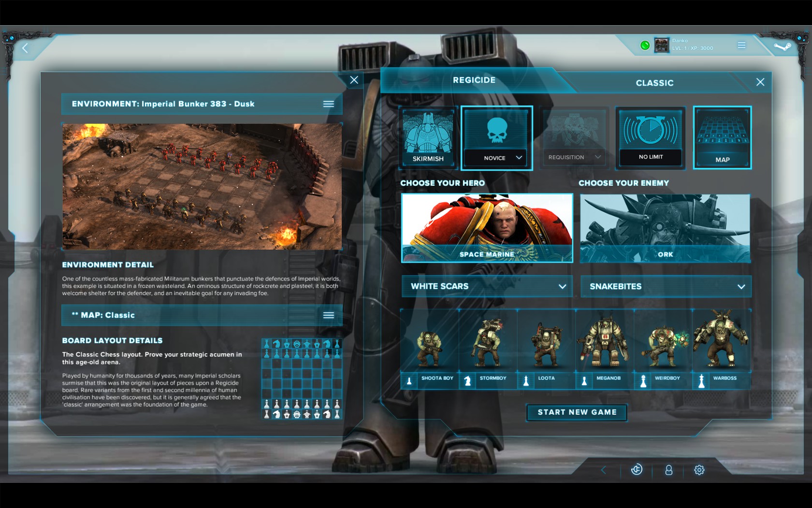Image resolution: width=812 pixels, height=508 pixels.
Task: Open Danko's player avatar
Action: [661, 45]
